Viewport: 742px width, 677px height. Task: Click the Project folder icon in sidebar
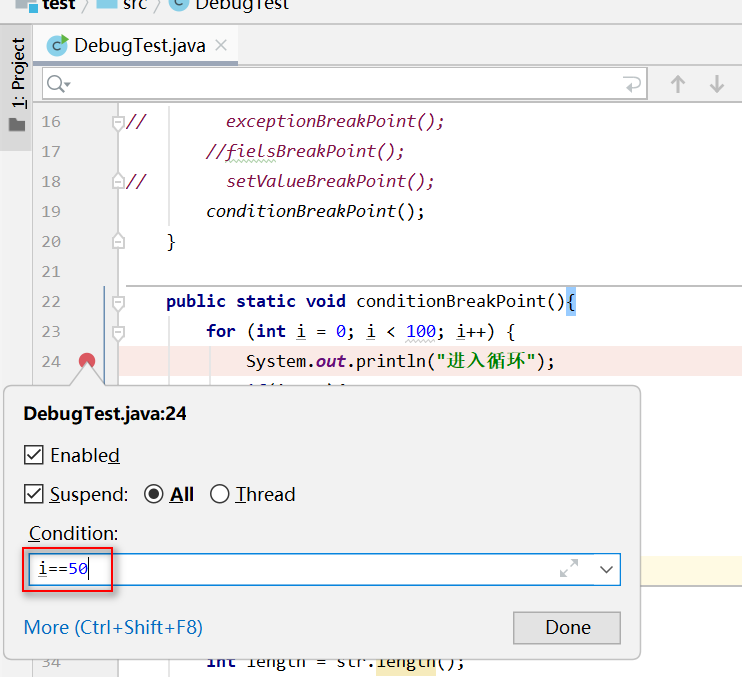[17, 125]
